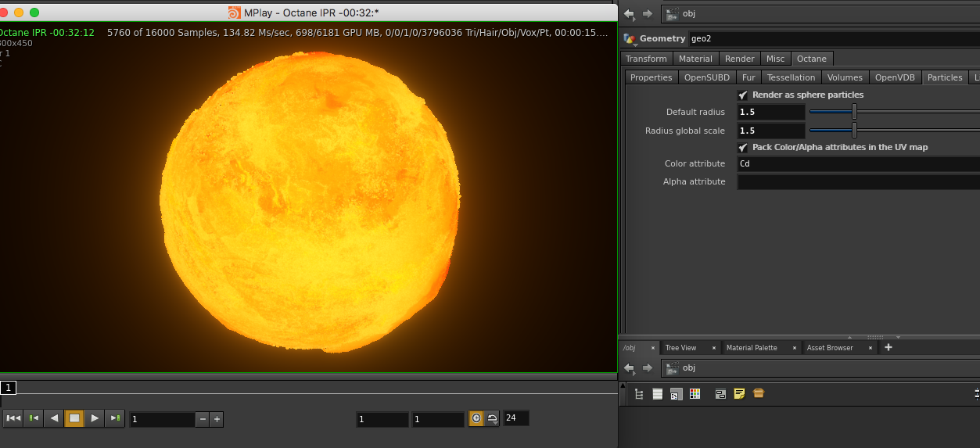Disable Render as sphere particles

tap(743, 95)
